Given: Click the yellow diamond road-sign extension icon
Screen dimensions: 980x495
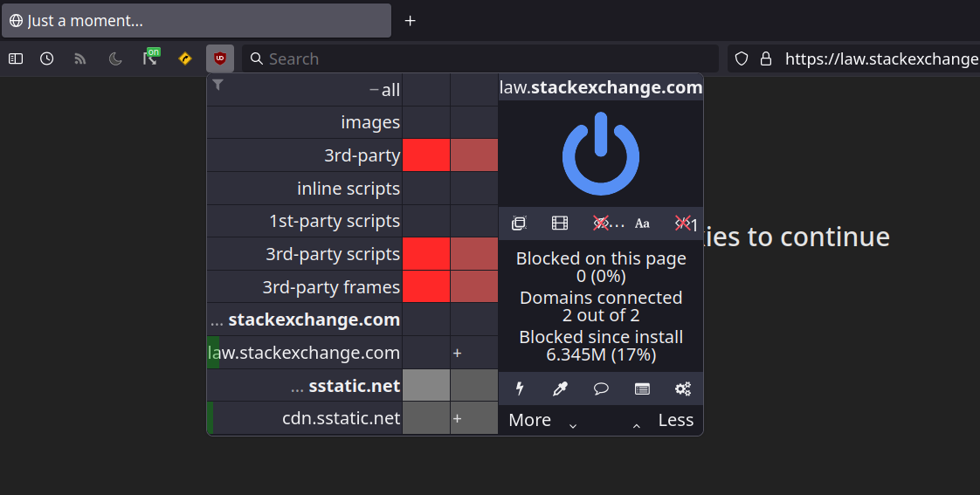Looking at the screenshot, I should (185, 58).
